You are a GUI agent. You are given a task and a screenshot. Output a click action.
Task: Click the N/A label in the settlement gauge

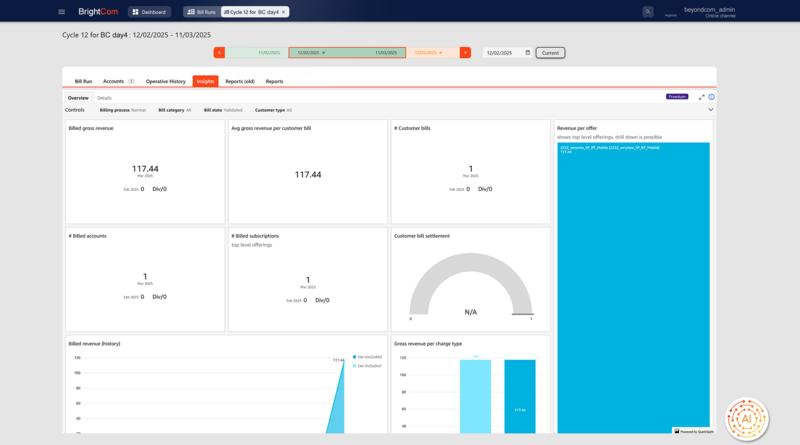click(x=470, y=312)
